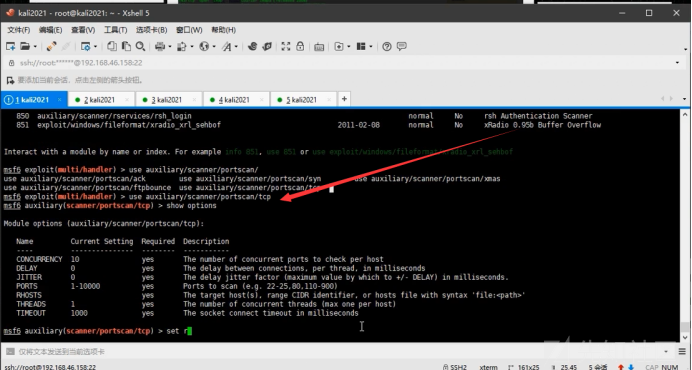Screen dimensions: 692x370
Task: Open the 工具(T) menu
Action: [x=116, y=30]
